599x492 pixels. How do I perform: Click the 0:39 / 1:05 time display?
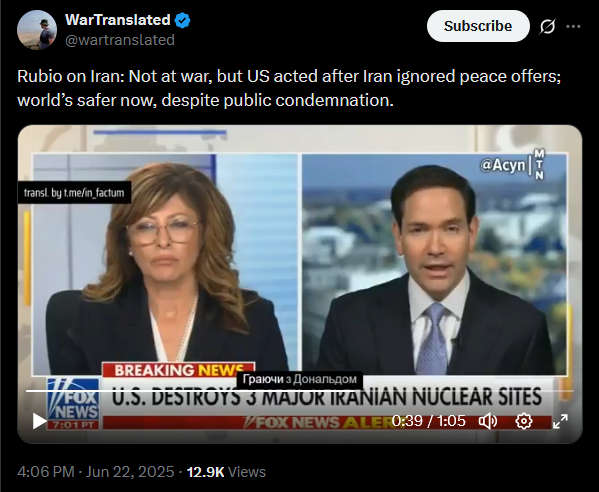tap(429, 421)
